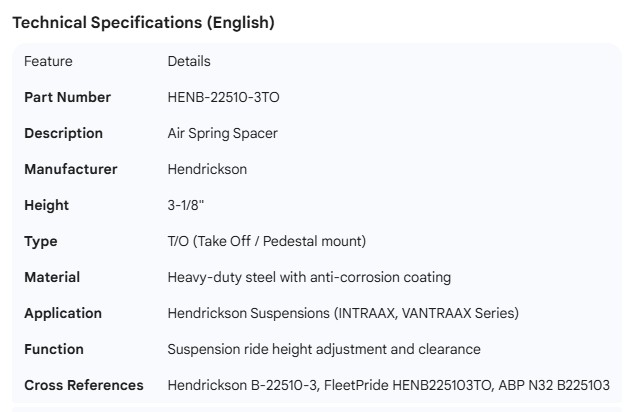Click the Part Number row label

67,97
